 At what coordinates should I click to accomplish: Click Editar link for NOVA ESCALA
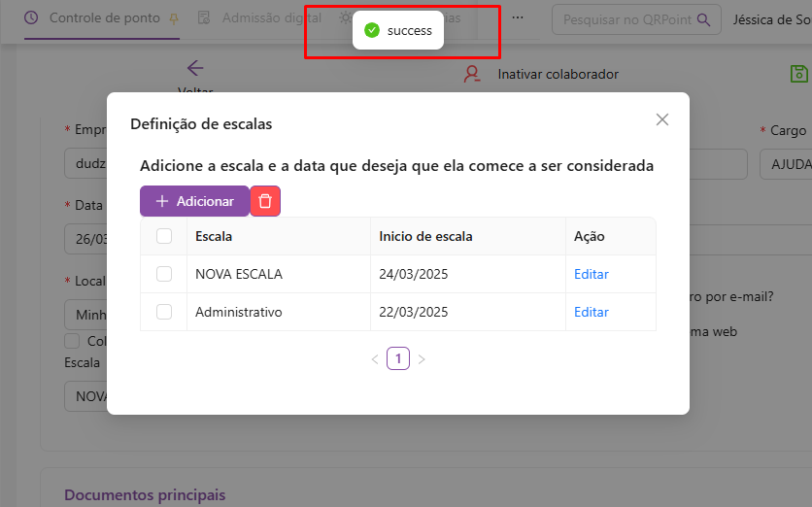[x=591, y=274]
